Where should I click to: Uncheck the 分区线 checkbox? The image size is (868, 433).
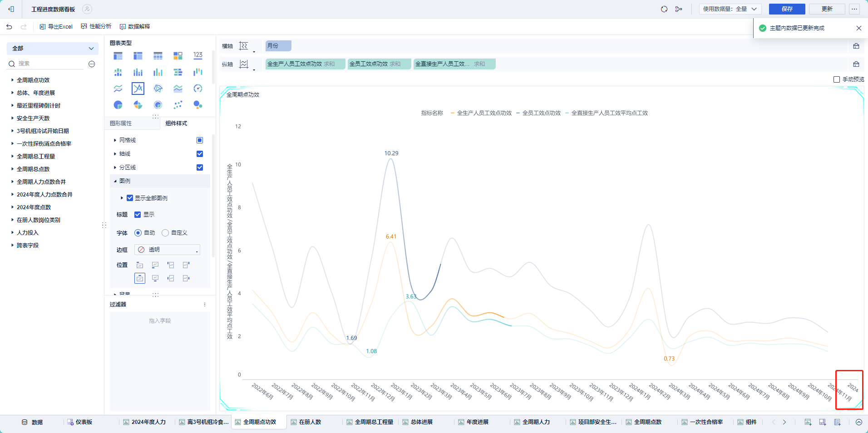[200, 167]
